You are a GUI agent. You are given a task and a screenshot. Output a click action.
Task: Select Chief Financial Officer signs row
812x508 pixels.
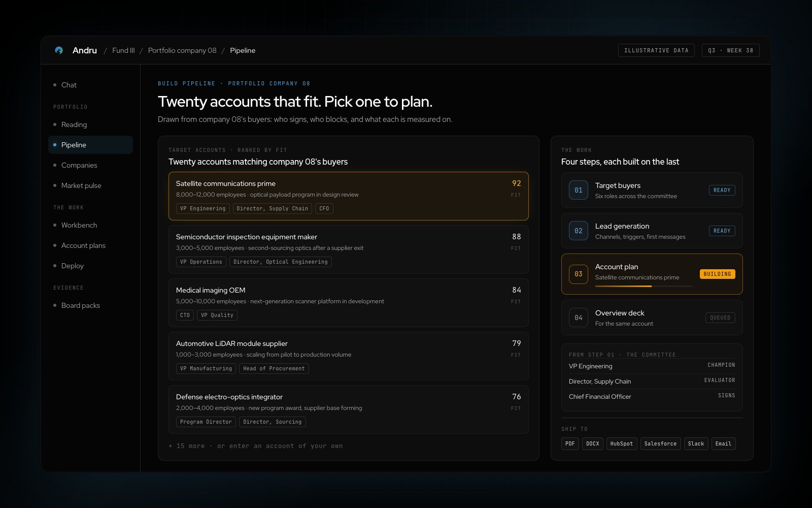click(x=652, y=396)
